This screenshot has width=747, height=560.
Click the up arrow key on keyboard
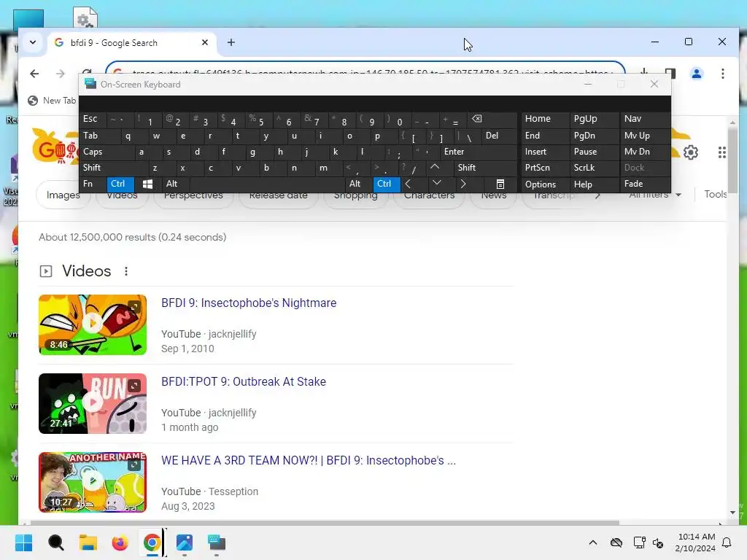[435, 168]
